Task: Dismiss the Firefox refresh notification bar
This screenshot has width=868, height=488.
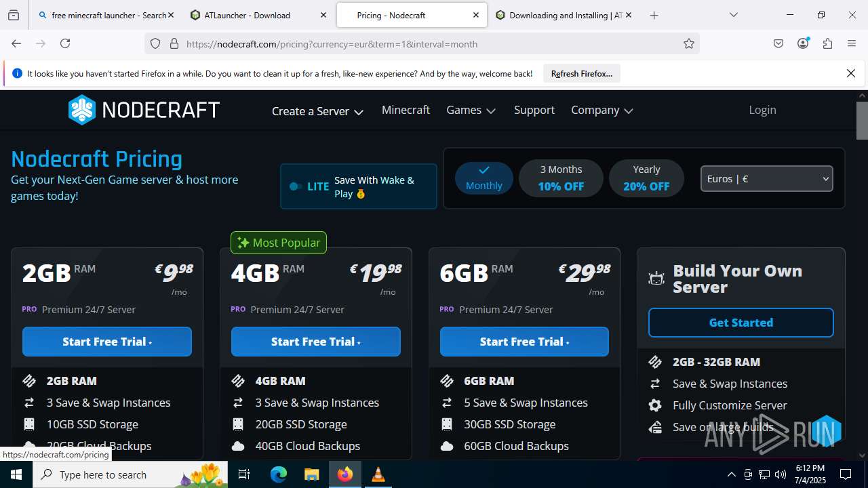Action: coord(851,73)
